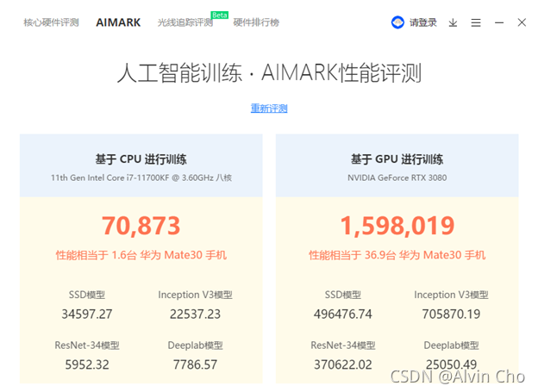The image size is (538, 392).
Task: Minimize the window
Action: pos(499,22)
